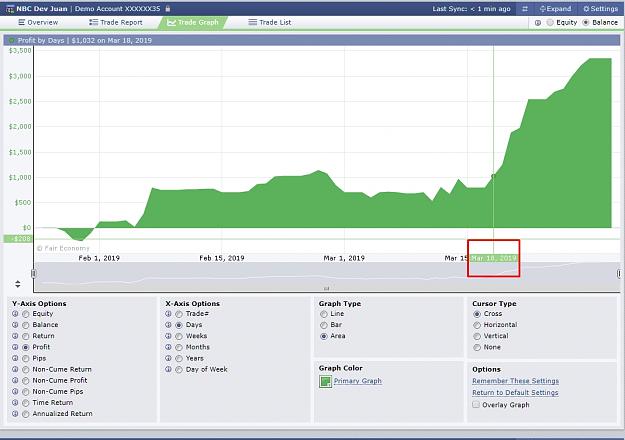Set cursor type to Horizontal
This screenshot has height=440, width=625.
[x=477, y=325]
